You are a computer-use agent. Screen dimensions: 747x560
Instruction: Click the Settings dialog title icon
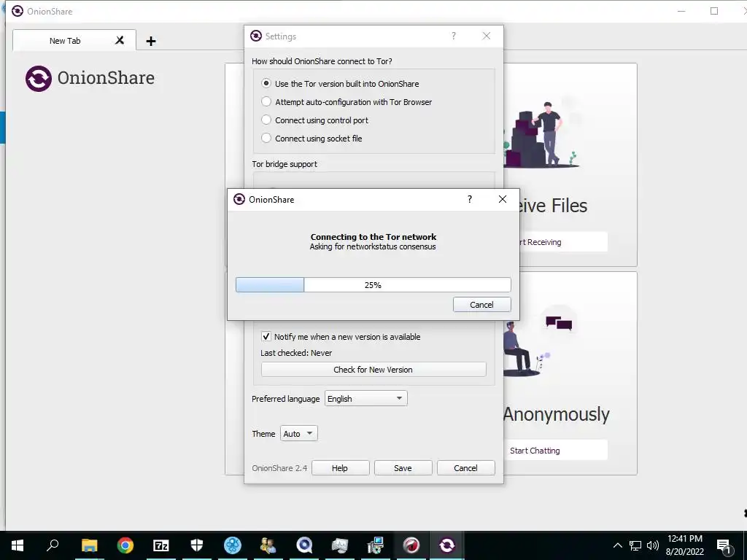256,36
